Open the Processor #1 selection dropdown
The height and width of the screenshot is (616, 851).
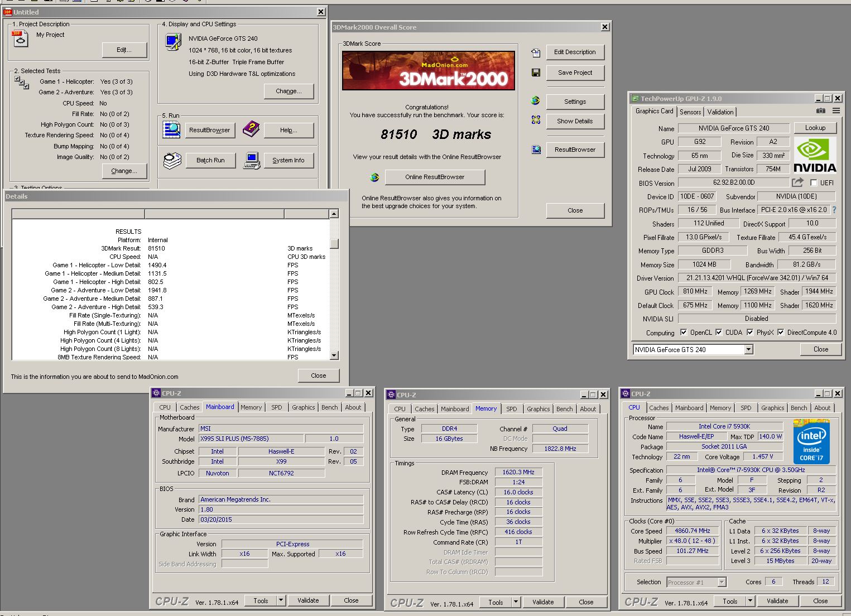click(722, 582)
